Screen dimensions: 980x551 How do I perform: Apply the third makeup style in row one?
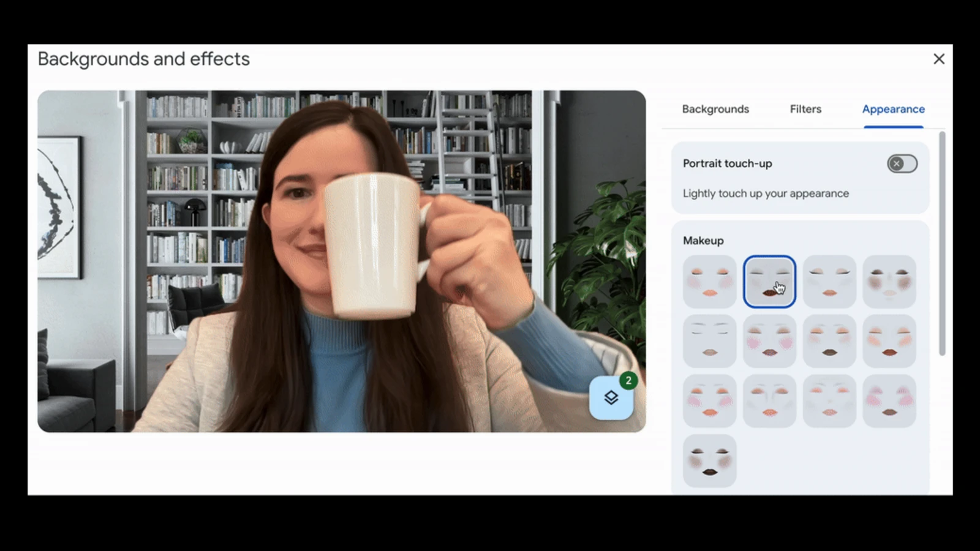click(x=829, y=282)
